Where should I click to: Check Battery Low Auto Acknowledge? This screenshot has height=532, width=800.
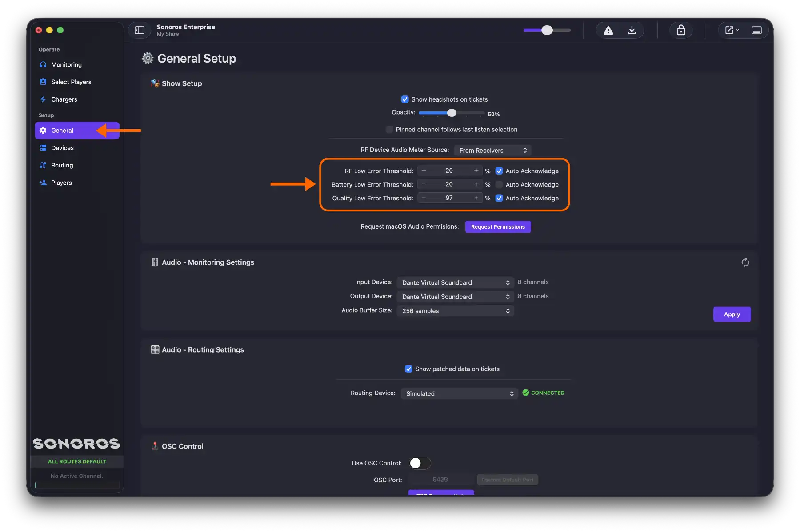499,185
